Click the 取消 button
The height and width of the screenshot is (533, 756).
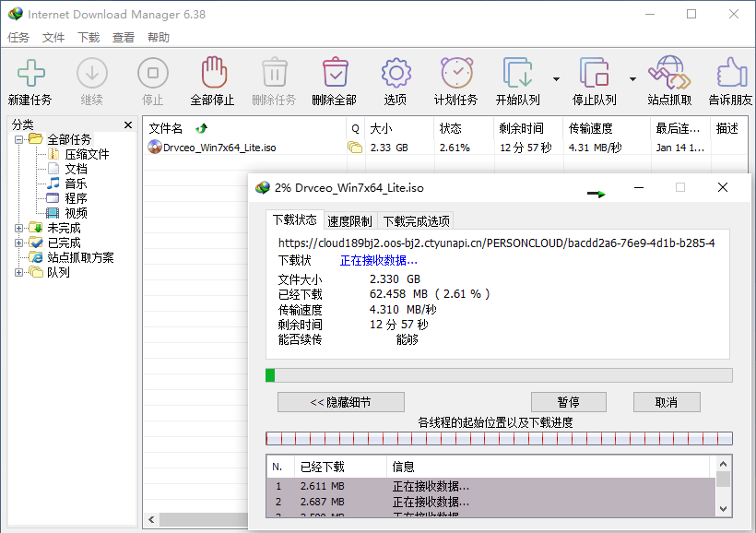click(x=667, y=402)
